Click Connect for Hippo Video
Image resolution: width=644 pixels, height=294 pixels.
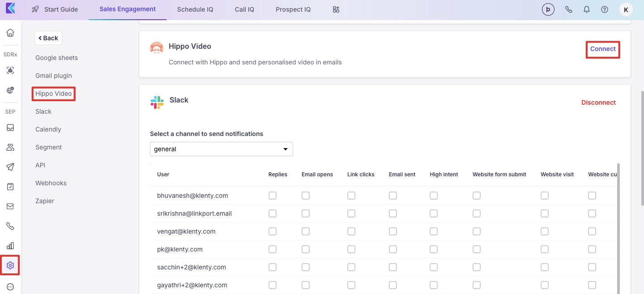pos(603,49)
